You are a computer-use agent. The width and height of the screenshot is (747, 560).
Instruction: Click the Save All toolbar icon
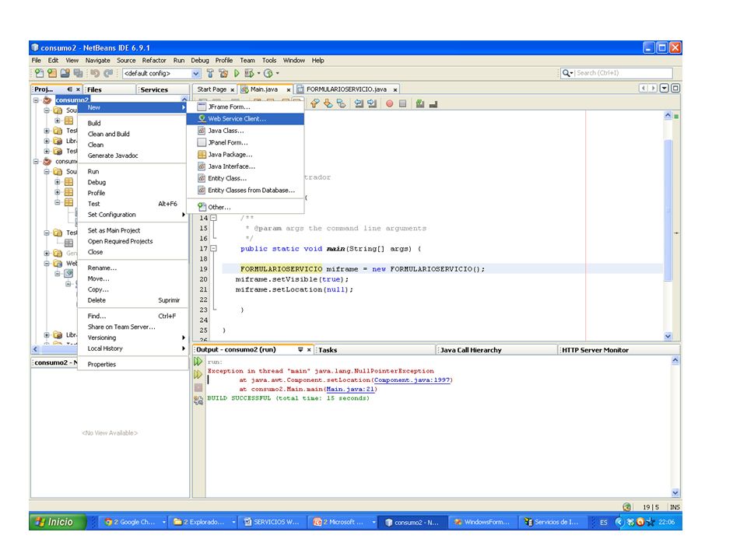[78, 73]
